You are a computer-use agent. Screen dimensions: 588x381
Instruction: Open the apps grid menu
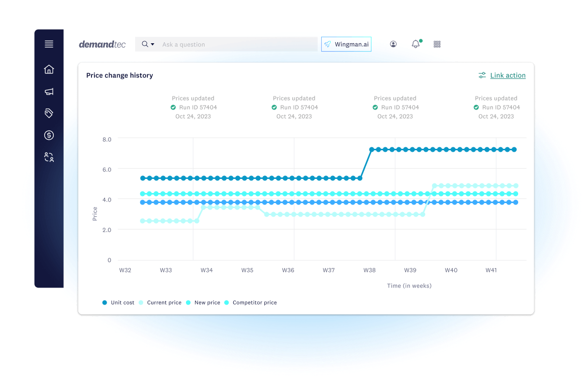pyautogui.click(x=437, y=44)
